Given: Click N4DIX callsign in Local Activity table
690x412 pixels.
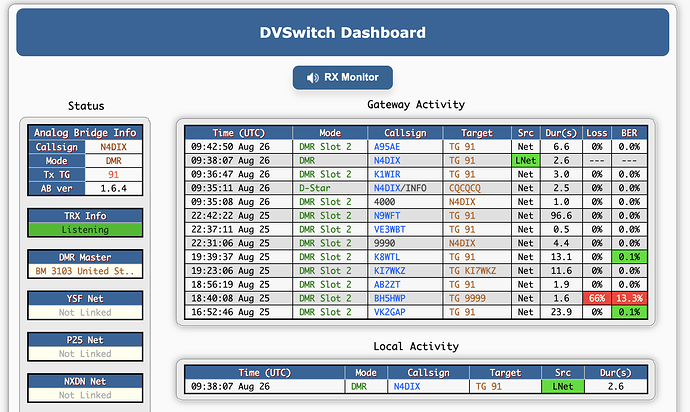Looking at the screenshot, I should [x=407, y=386].
